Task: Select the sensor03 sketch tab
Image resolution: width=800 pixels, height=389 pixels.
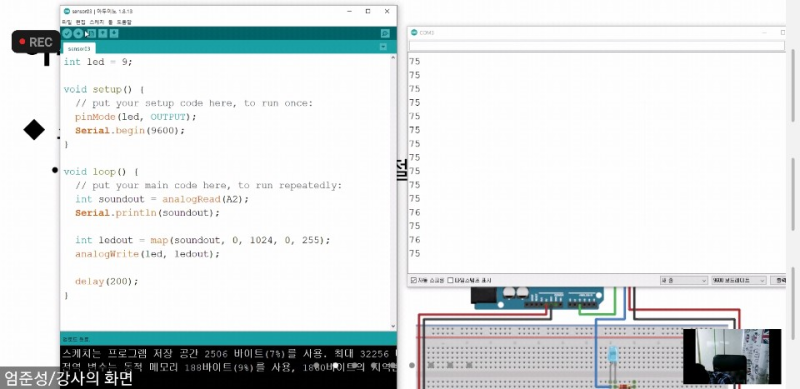Action: tap(79, 48)
